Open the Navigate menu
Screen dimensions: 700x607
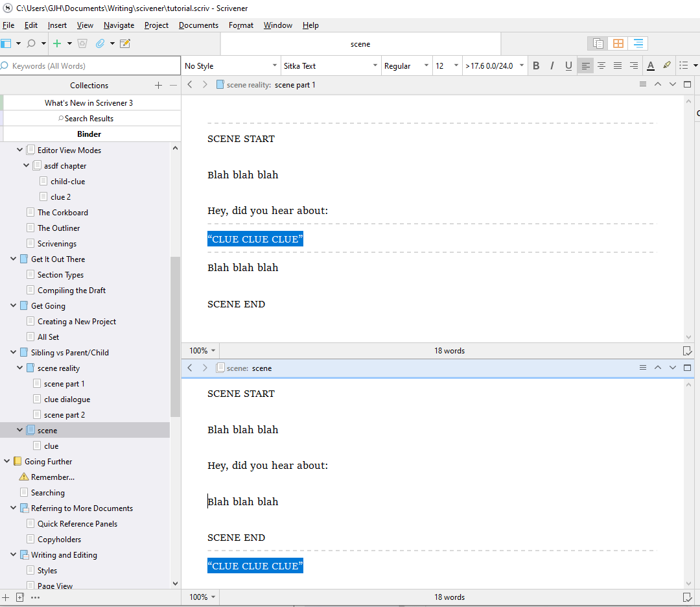pyautogui.click(x=119, y=25)
